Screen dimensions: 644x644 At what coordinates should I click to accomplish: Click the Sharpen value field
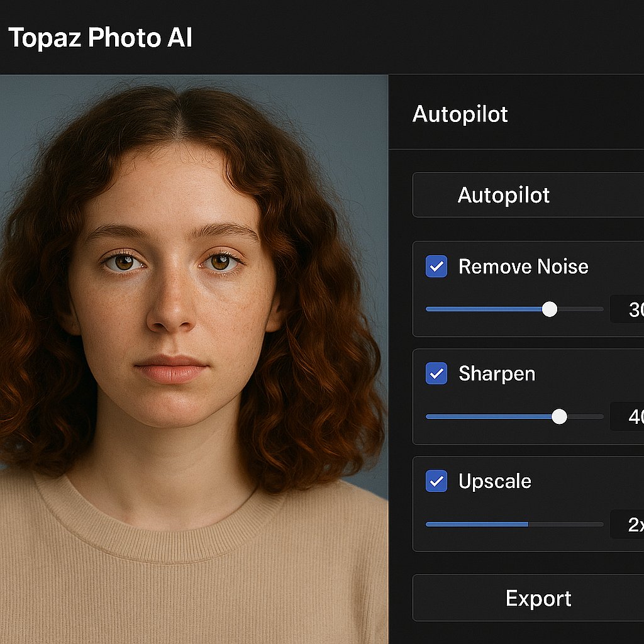(627, 416)
